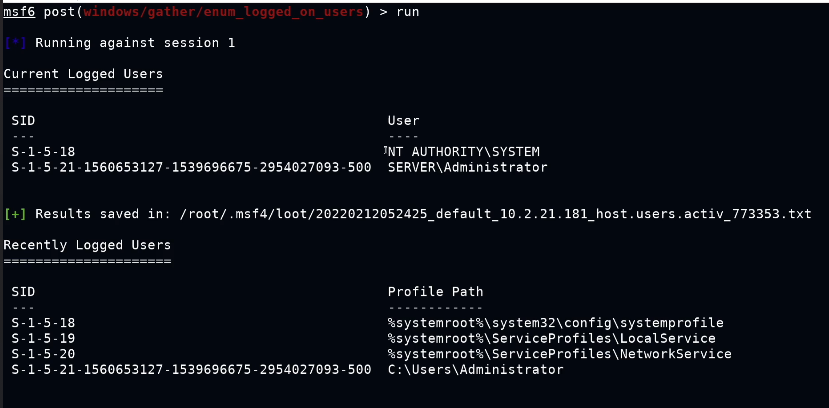
Task: Click the SID header under Recently Logged Users
Action: click(23, 292)
